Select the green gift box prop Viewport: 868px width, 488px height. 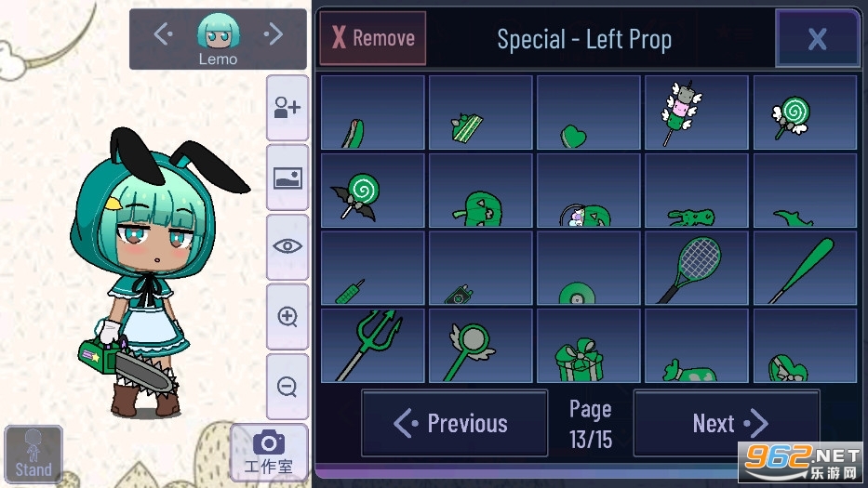point(589,346)
